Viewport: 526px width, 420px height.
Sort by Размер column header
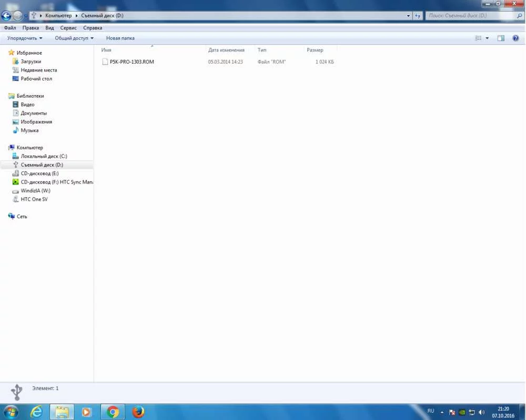[315, 50]
